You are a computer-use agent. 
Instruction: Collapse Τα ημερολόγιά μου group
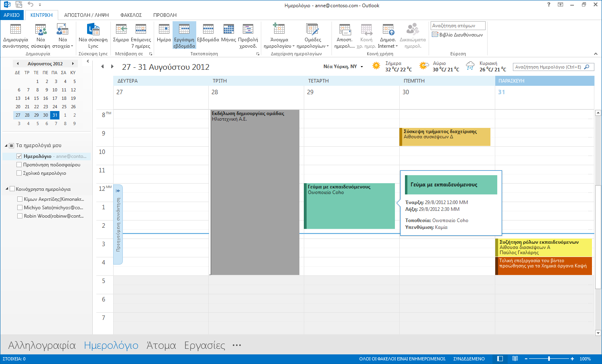click(6, 146)
